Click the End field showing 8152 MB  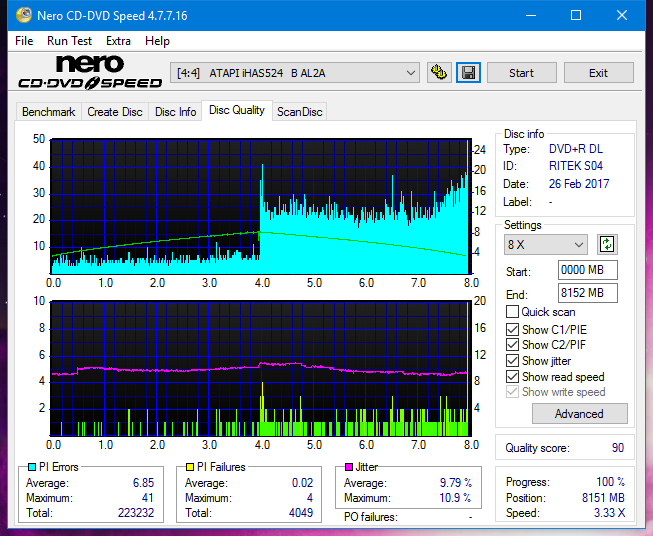[587, 293]
